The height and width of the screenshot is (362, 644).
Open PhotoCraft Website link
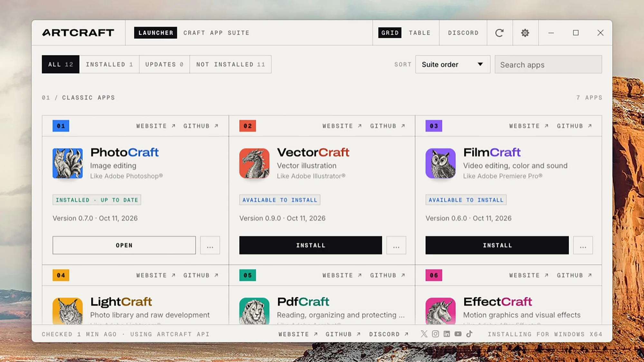point(156,126)
